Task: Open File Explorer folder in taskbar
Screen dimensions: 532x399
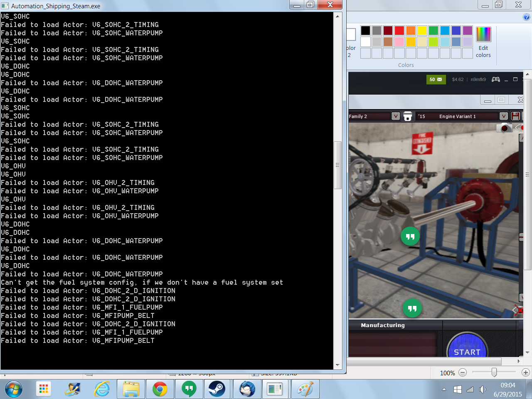Action: 131,389
